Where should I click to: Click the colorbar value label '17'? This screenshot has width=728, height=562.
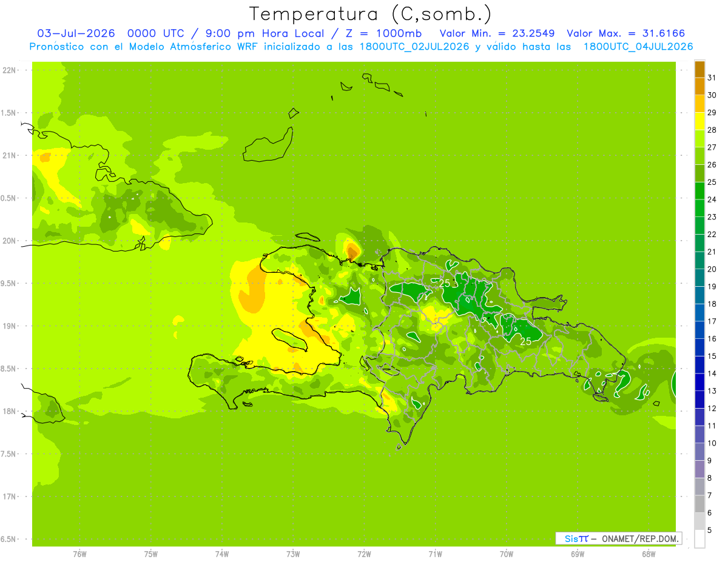(x=712, y=321)
